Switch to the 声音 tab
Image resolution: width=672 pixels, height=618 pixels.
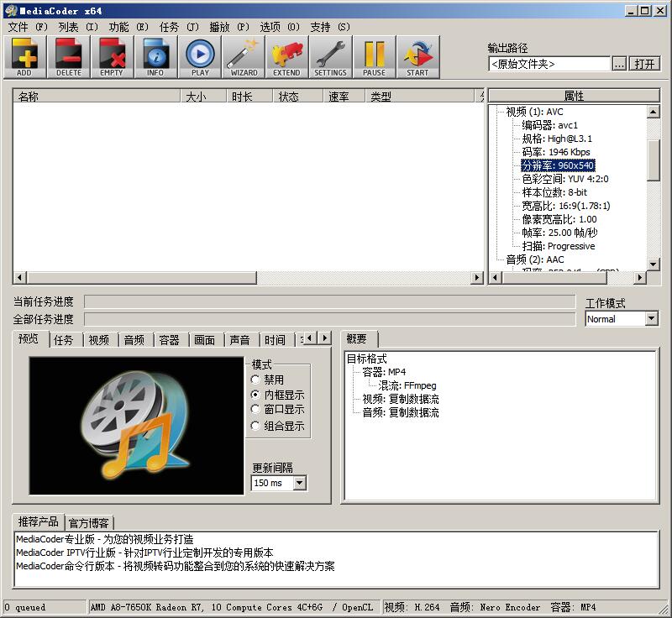click(239, 340)
